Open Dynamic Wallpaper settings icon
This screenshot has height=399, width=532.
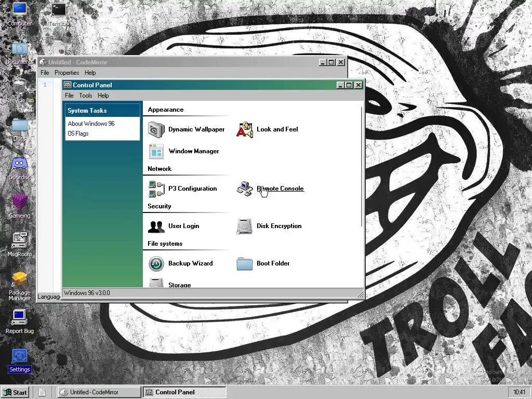coord(156,129)
